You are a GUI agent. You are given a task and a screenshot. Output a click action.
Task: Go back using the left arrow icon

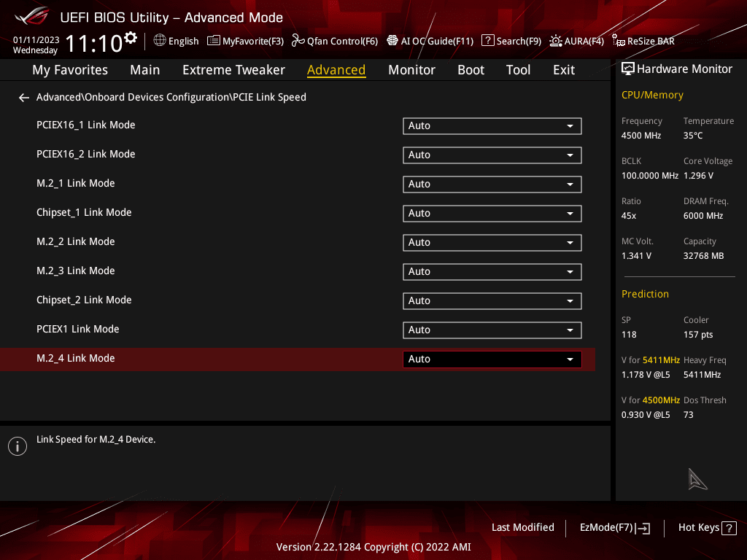click(x=24, y=98)
